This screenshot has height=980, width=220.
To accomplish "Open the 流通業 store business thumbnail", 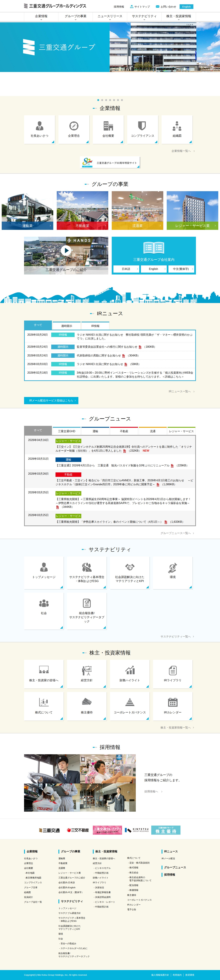I will [137, 210].
